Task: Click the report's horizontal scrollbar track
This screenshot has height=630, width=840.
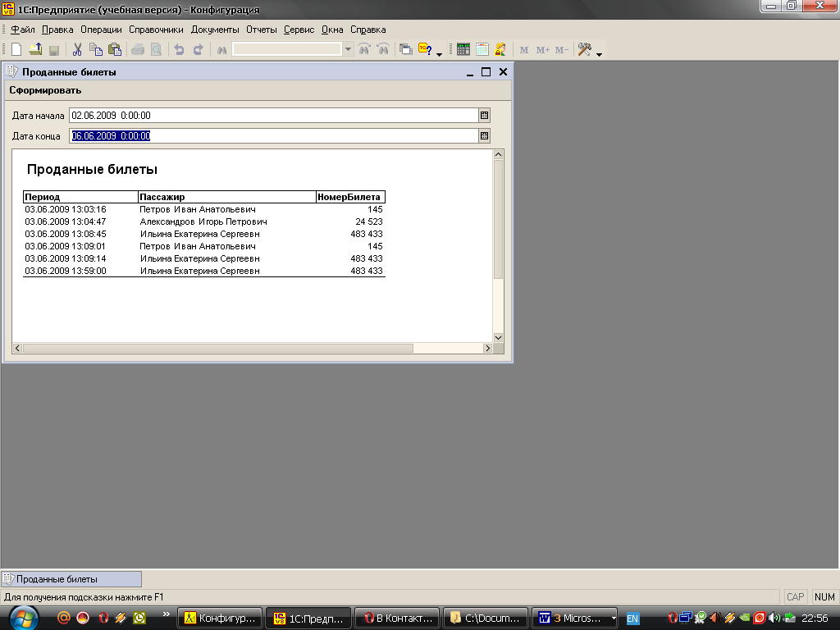Action: [x=447, y=349]
